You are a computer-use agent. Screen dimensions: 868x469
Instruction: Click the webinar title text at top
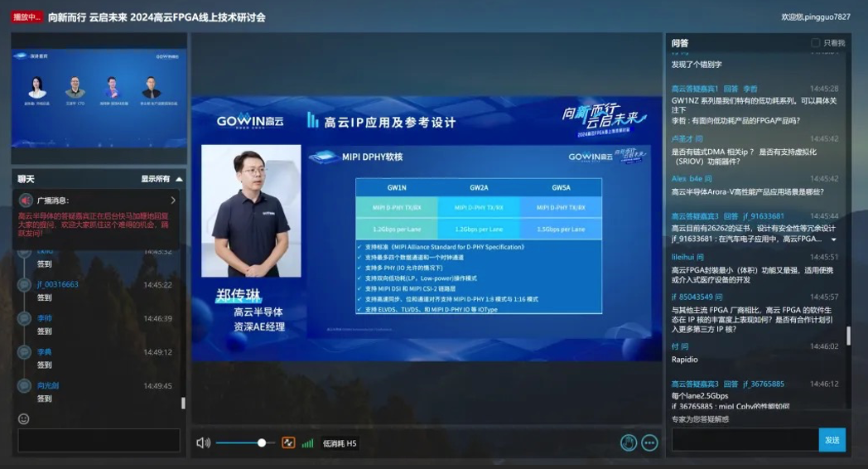point(157,17)
